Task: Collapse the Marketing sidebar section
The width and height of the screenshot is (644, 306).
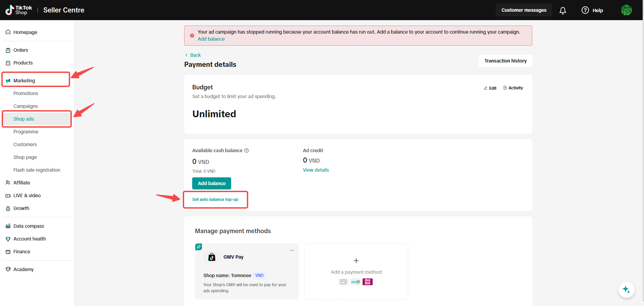Action: 24,81
